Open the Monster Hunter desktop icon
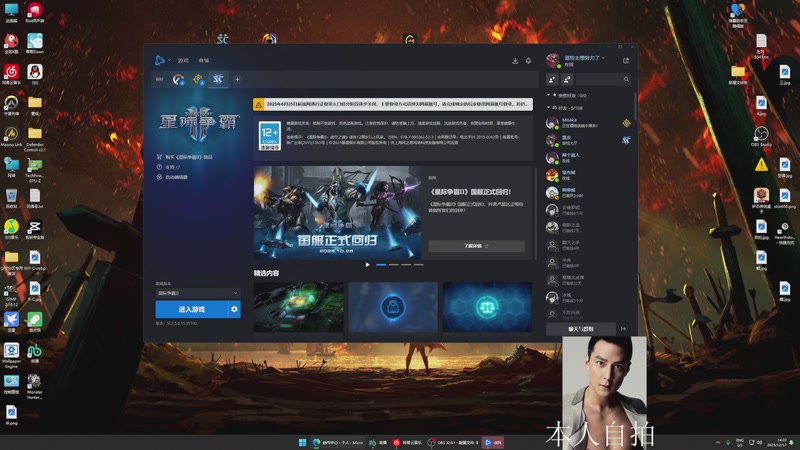The image size is (800, 450). [x=34, y=387]
